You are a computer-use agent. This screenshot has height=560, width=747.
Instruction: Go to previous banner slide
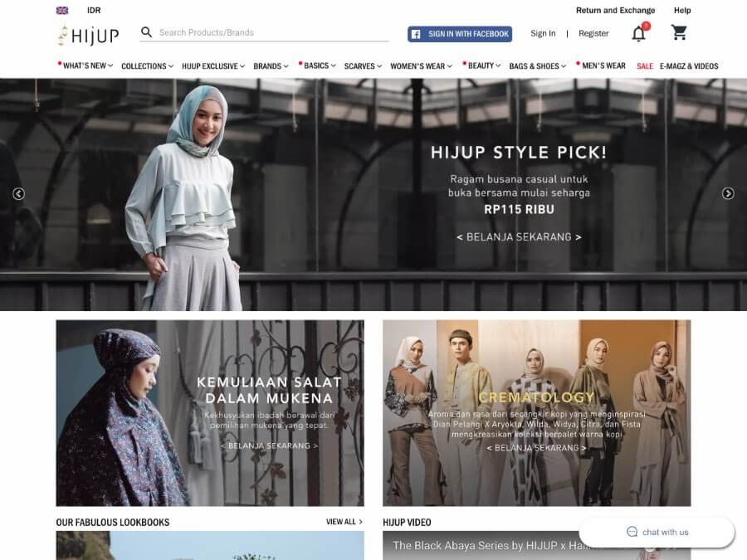tap(18, 193)
